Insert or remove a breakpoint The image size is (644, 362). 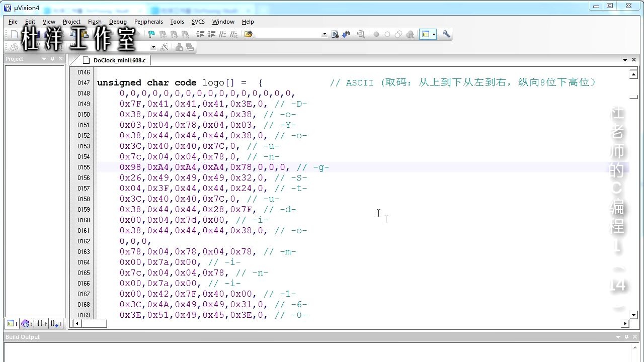tap(376, 34)
